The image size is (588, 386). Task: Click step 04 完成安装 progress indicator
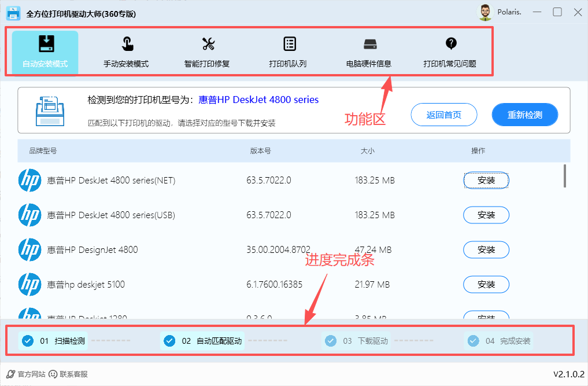tap(473, 341)
